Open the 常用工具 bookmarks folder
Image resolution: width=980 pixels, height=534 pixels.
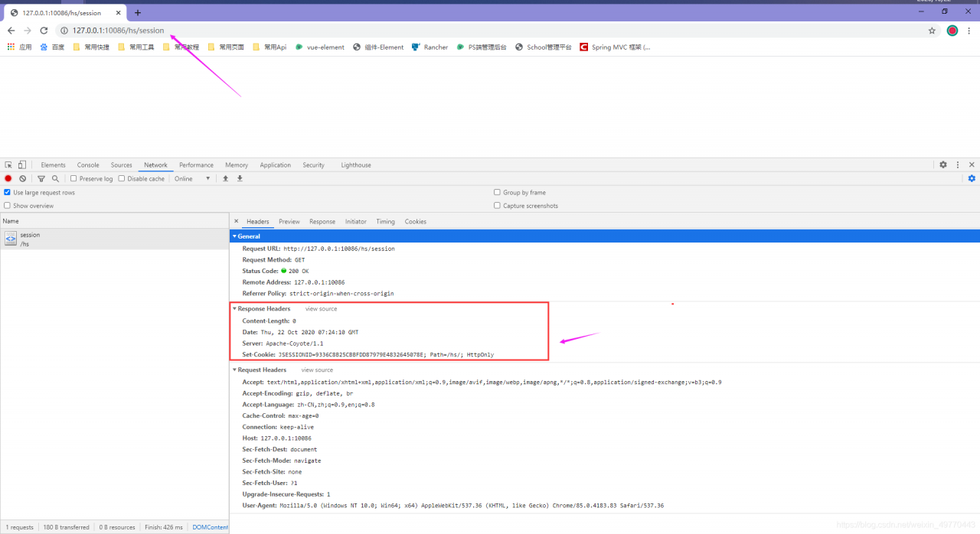click(136, 47)
